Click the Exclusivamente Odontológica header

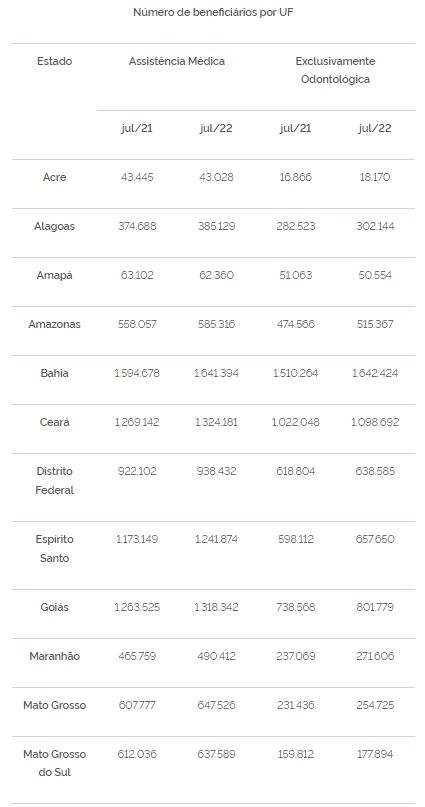click(335, 71)
